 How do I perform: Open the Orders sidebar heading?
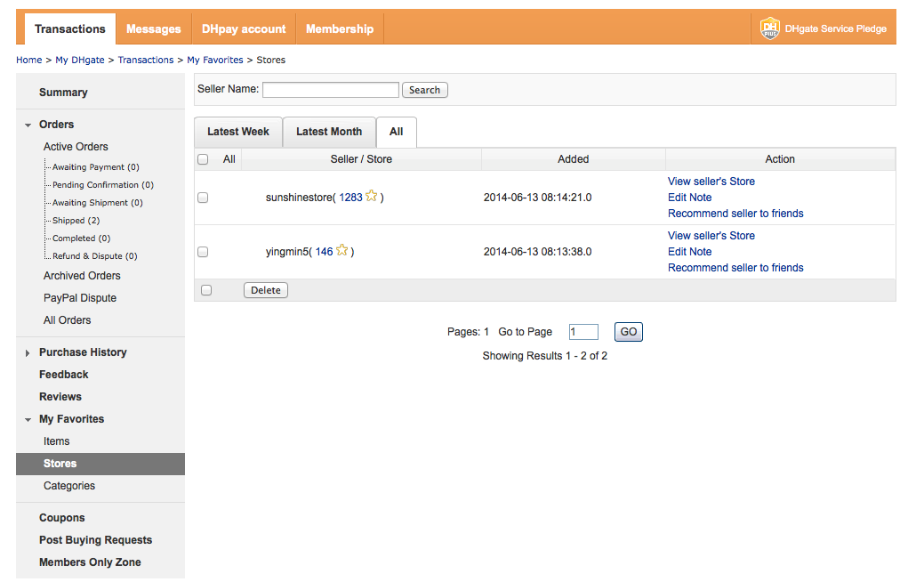[x=57, y=125]
